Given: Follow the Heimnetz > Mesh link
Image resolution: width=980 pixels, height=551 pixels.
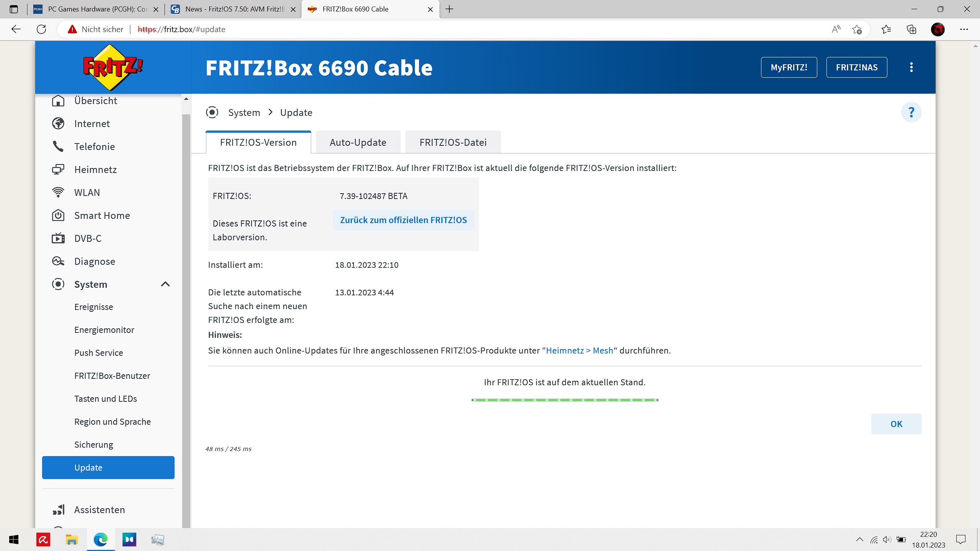Looking at the screenshot, I should (579, 350).
